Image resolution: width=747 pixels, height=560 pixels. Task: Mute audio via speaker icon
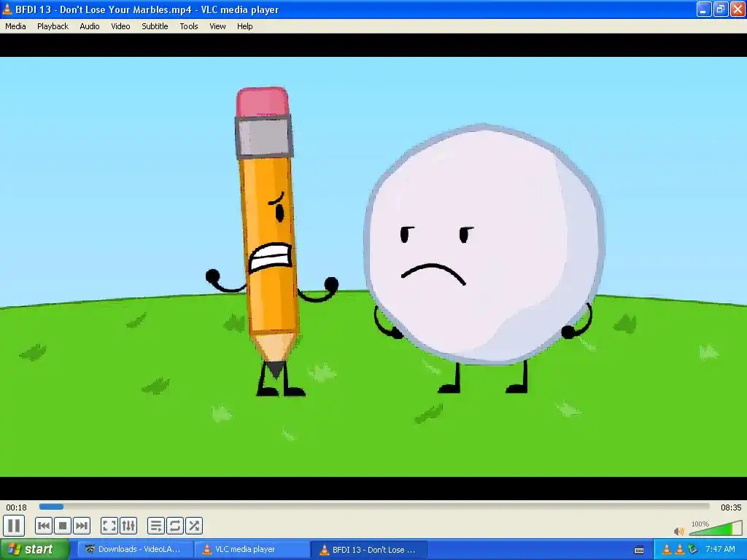click(x=679, y=531)
